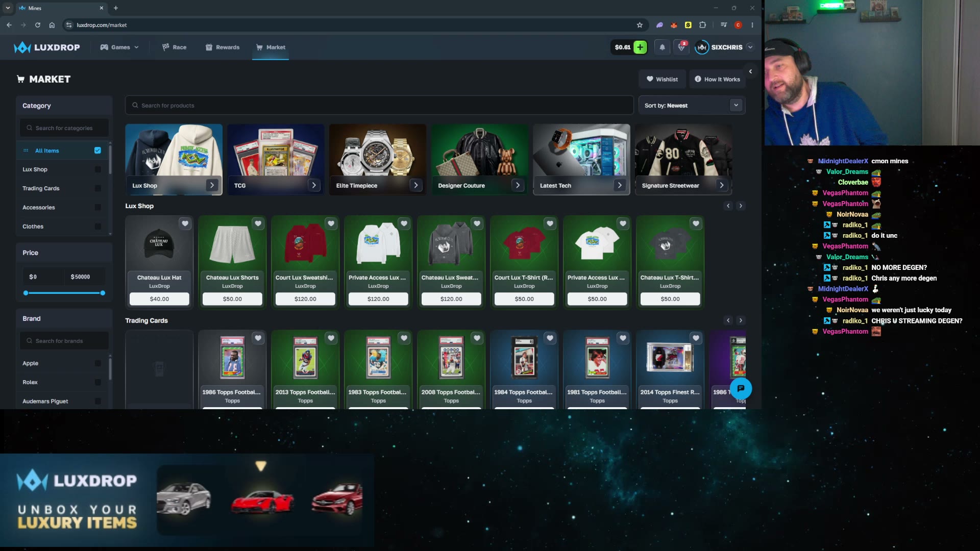Check the Clothes category checkbox

97,227
